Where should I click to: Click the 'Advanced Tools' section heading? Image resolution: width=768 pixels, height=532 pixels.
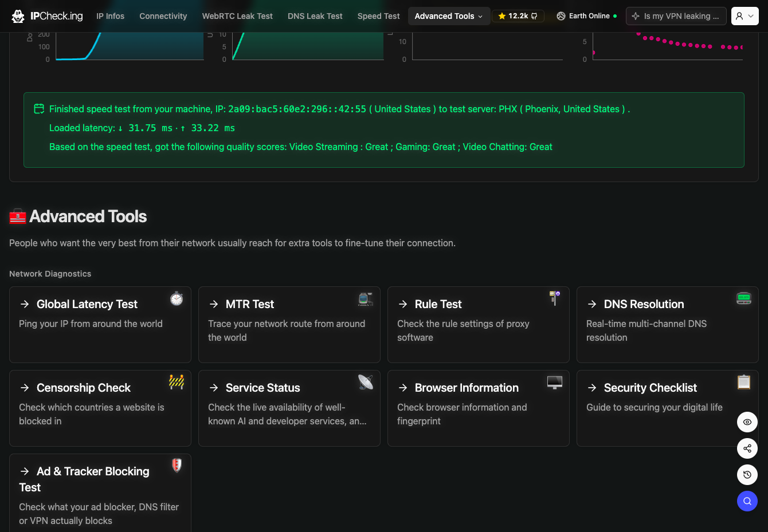tap(88, 216)
